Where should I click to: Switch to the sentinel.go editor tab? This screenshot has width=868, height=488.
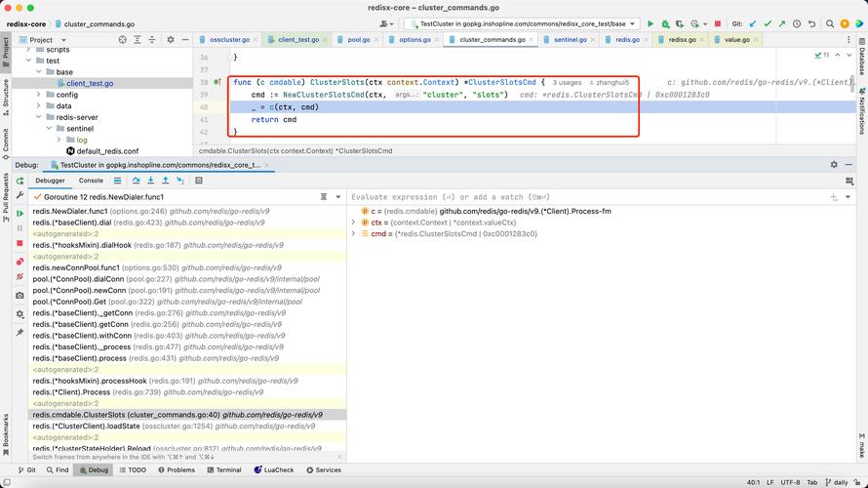click(x=570, y=40)
